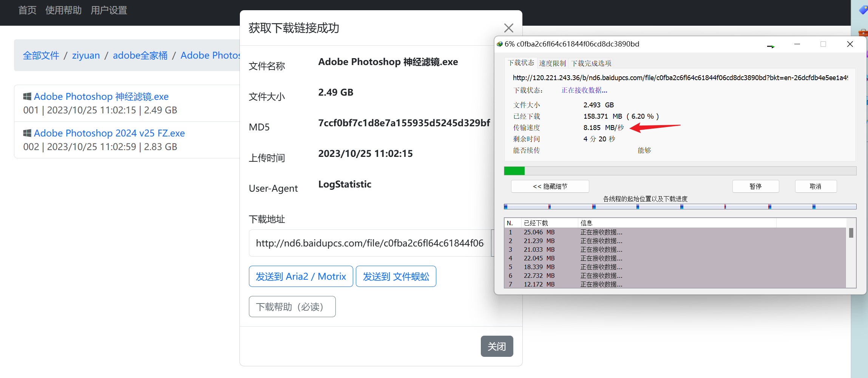The image size is (868, 378).
Task: Click the IDM globe icon in the downloader title bar
Action: point(499,44)
